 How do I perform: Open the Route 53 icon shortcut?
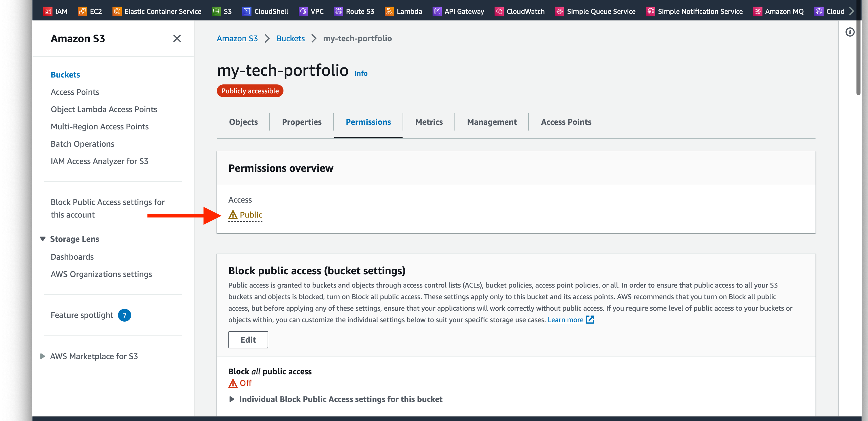tap(338, 11)
